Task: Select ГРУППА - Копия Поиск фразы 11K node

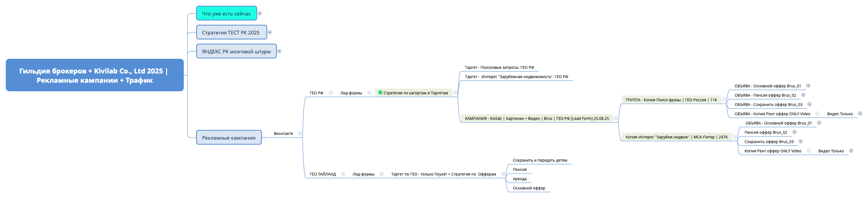Action: click(671, 100)
